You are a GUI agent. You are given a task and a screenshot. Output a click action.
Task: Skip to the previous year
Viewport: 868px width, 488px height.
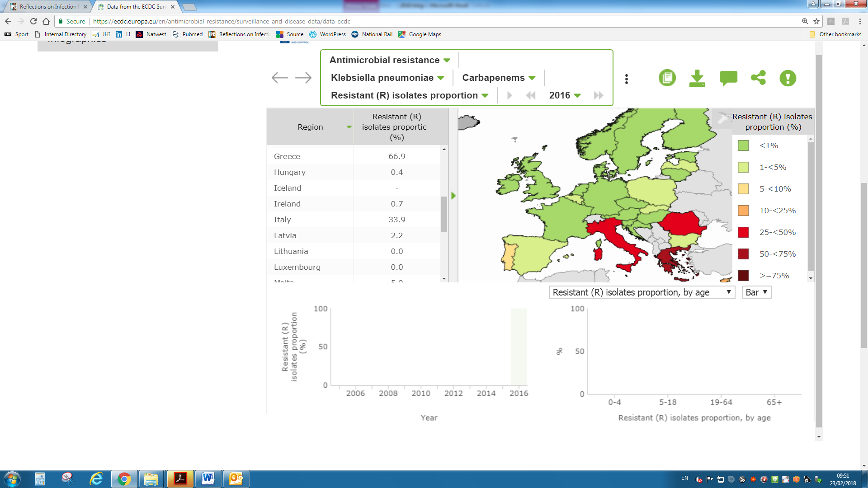point(531,95)
